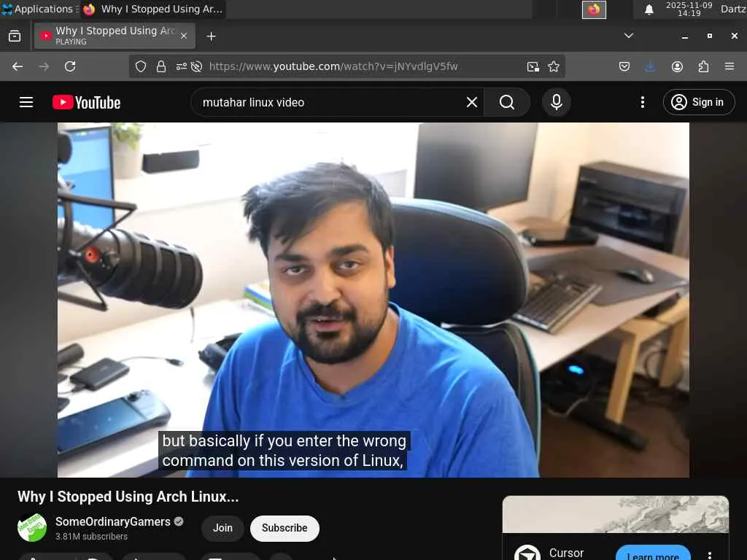Open a new tab with plus button
Screen dimensions: 747x560
click(x=211, y=36)
